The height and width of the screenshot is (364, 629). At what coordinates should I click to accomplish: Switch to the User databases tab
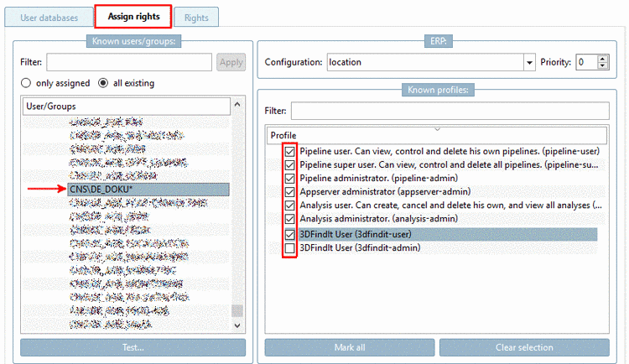tap(49, 18)
